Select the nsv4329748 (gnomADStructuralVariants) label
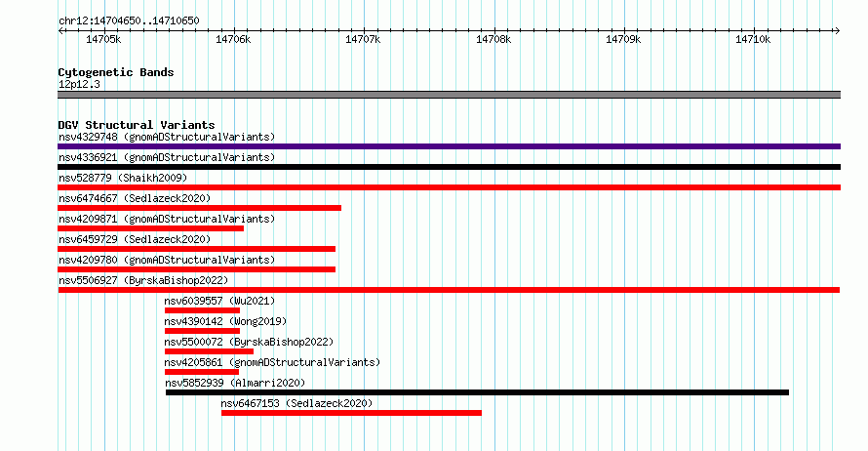The image size is (868, 451). (x=167, y=137)
